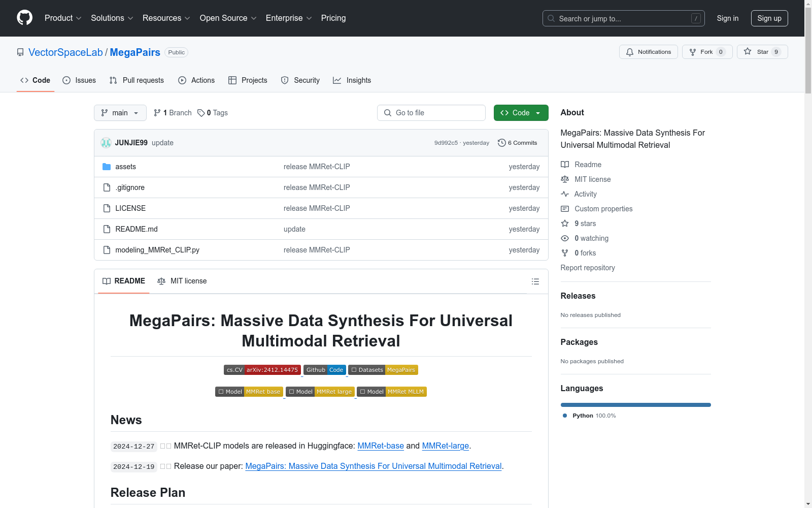This screenshot has width=812, height=508.
Task: Click the magnifier icon in search bar
Action: click(551, 18)
